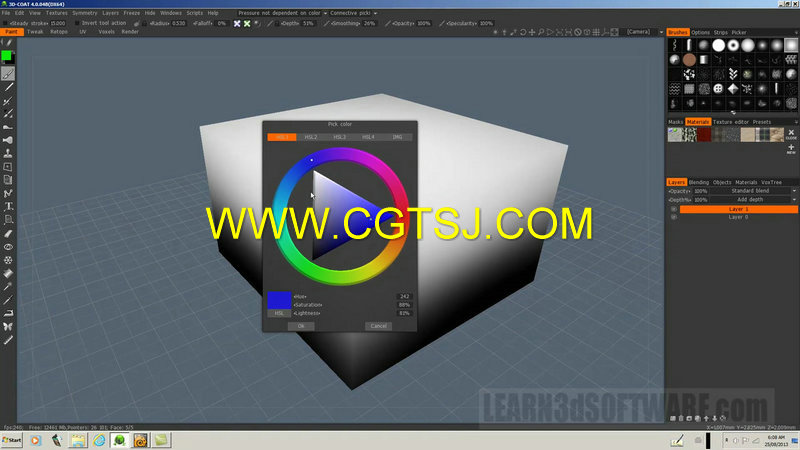The height and width of the screenshot is (450, 800).
Task: Click the rotate camera icon in viewport toolbar
Action: 523,32
